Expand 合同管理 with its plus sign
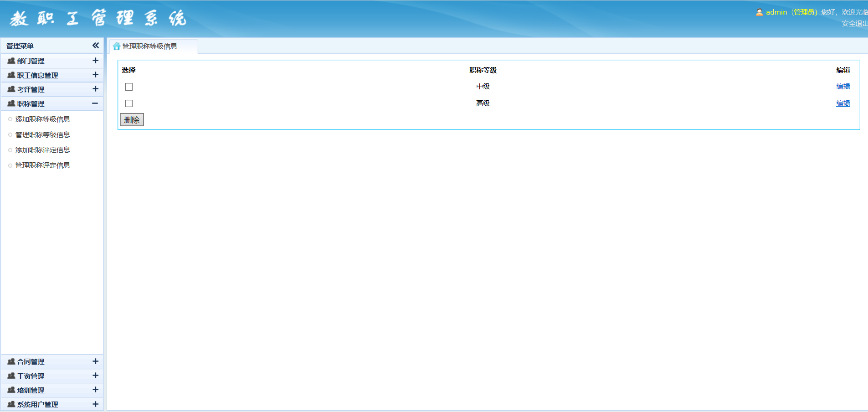 click(x=95, y=361)
